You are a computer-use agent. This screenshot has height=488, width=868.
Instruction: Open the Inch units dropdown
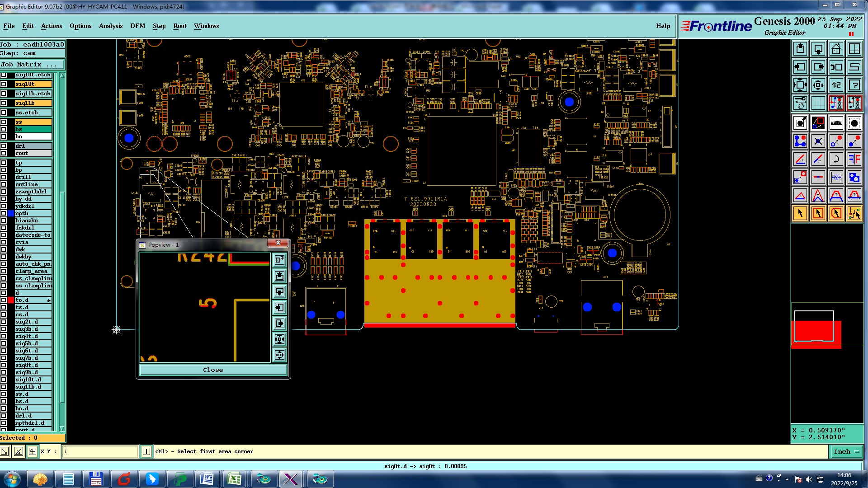846,451
